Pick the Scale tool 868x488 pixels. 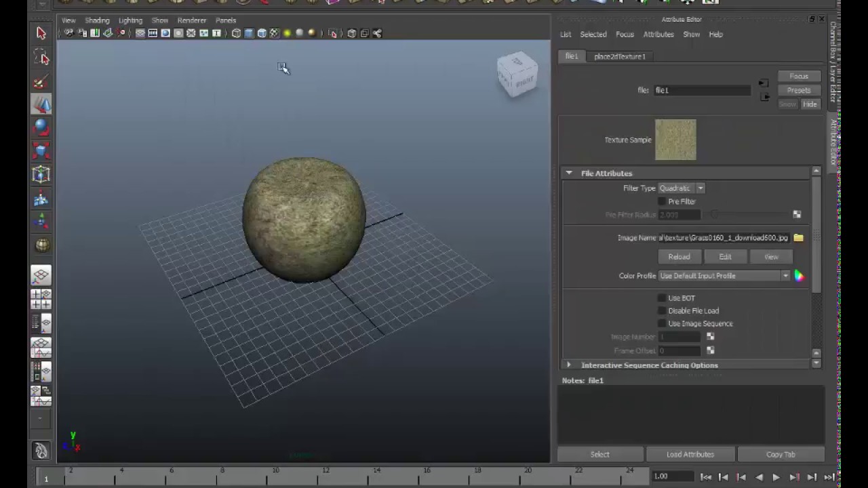41,150
